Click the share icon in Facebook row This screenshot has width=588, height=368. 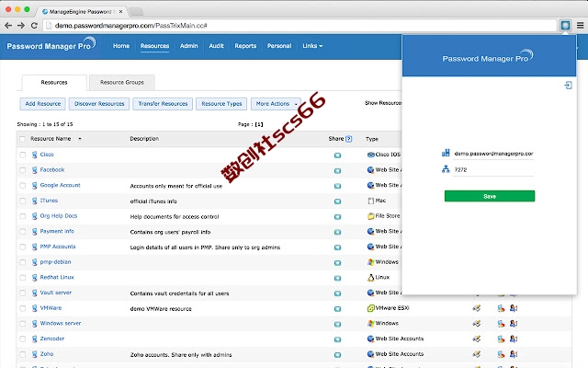pyautogui.click(x=337, y=170)
